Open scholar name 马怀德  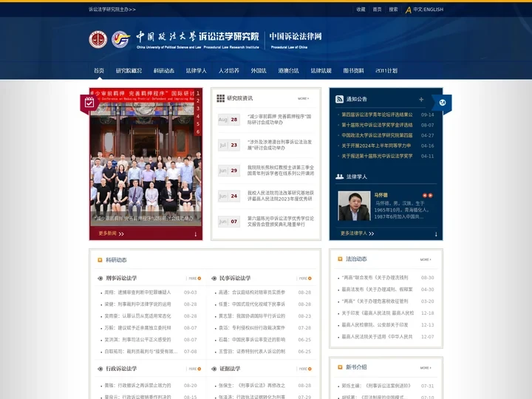(381, 195)
